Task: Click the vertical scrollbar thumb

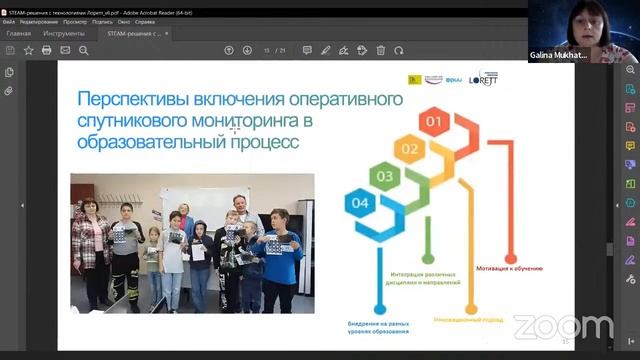Action: [610, 249]
